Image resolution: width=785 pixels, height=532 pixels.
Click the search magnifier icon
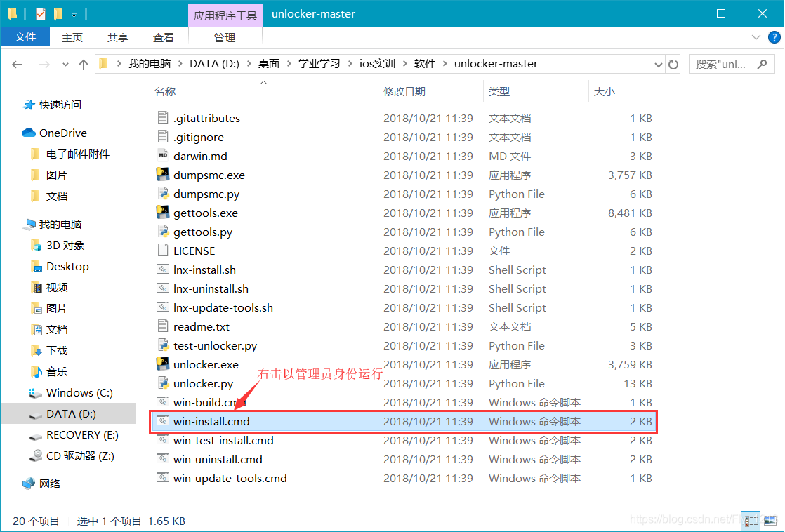click(x=762, y=64)
